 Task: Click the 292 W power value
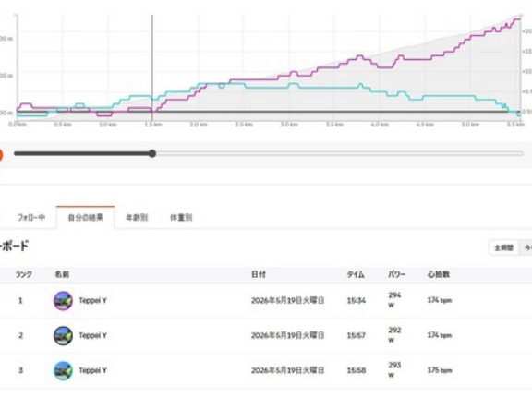click(x=394, y=335)
